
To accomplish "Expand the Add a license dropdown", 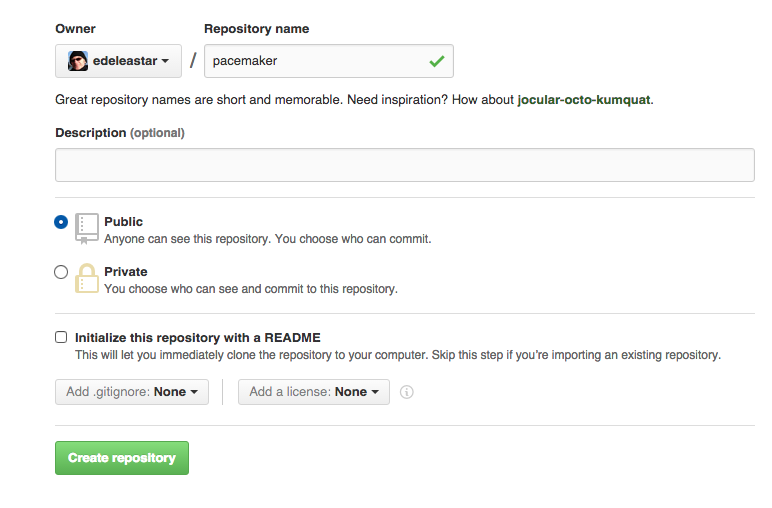I will point(314,392).
